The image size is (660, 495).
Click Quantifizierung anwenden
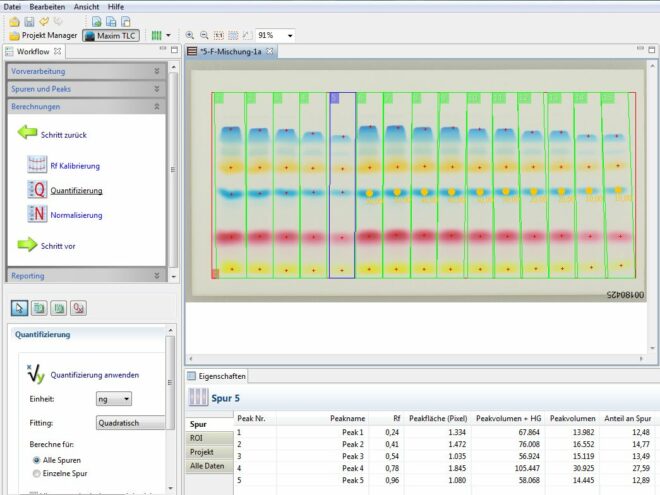click(95, 375)
